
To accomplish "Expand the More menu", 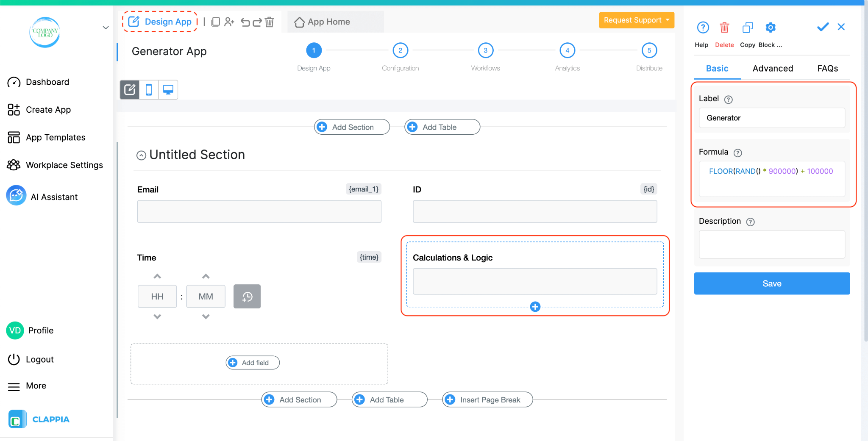I will coord(27,386).
